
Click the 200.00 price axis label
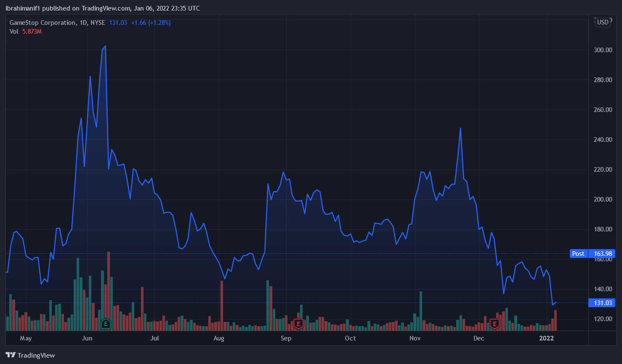pyautogui.click(x=603, y=199)
